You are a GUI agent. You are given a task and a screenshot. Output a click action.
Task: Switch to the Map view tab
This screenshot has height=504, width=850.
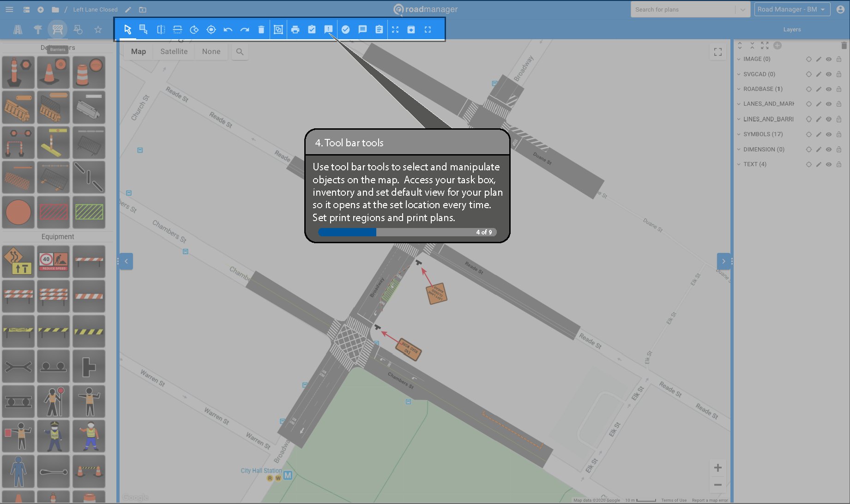point(139,52)
